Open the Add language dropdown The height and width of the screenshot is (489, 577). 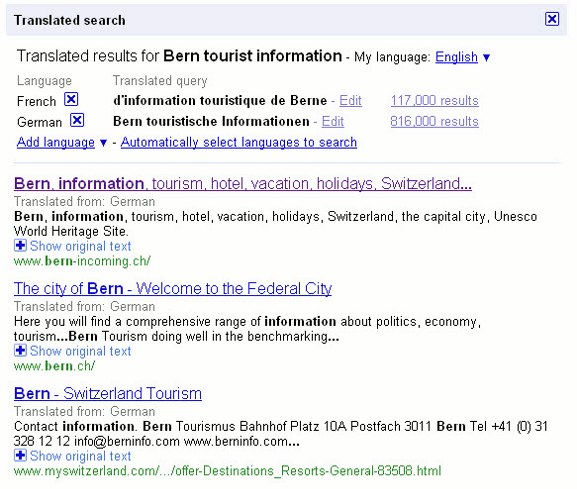click(x=56, y=142)
